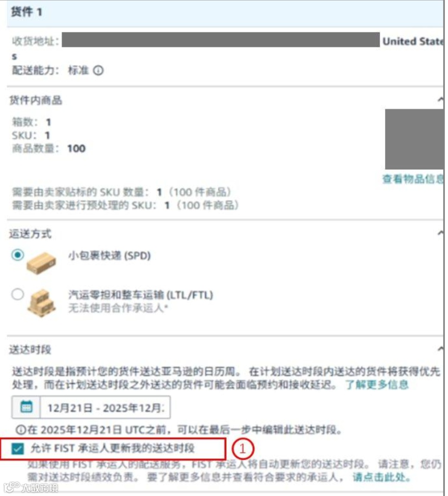
Task: Uncheck 允许 FIST 承运人更新我的送达时段 checkbox
Action: pyautogui.click(x=17, y=449)
